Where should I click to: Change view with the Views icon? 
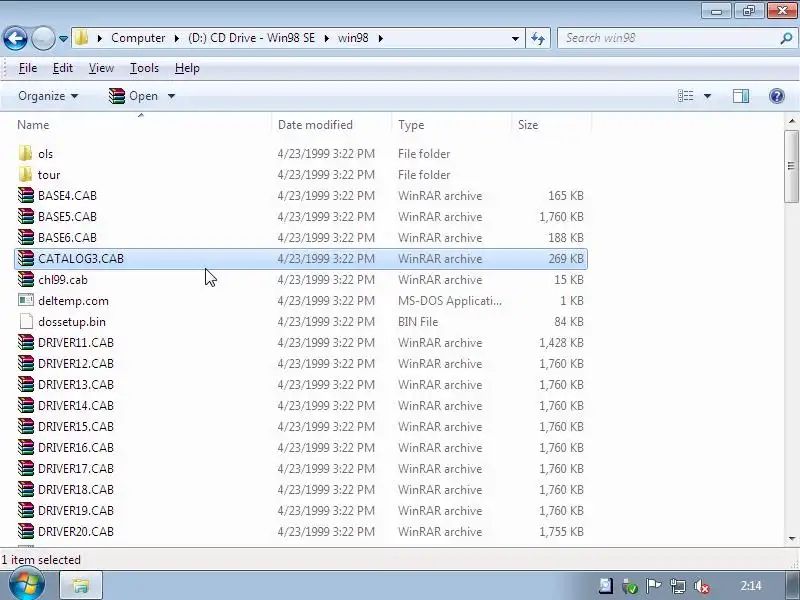(685, 96)
